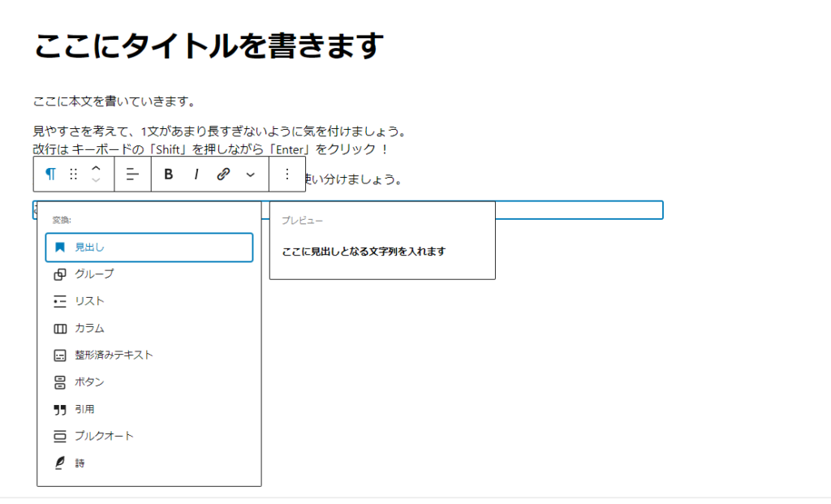Expand the more rich text controls chevron
The width and height of the screenshot is (831, 504).
coord(250,174)
